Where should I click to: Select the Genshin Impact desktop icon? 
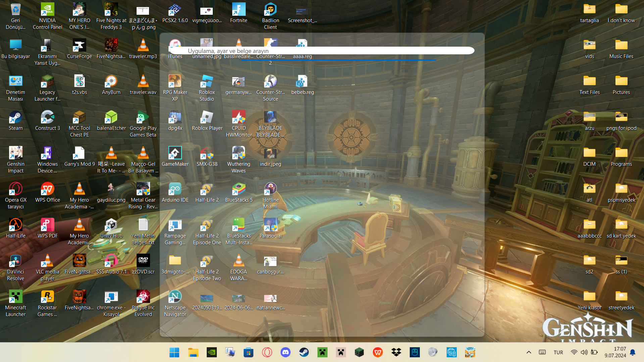[x=15, y=160]
